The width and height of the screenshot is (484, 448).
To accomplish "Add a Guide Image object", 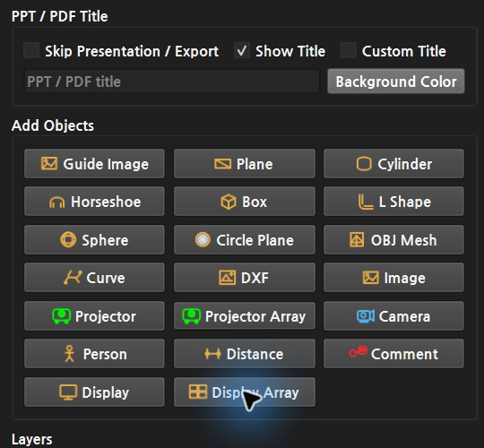I will click(x=94, y=164).
